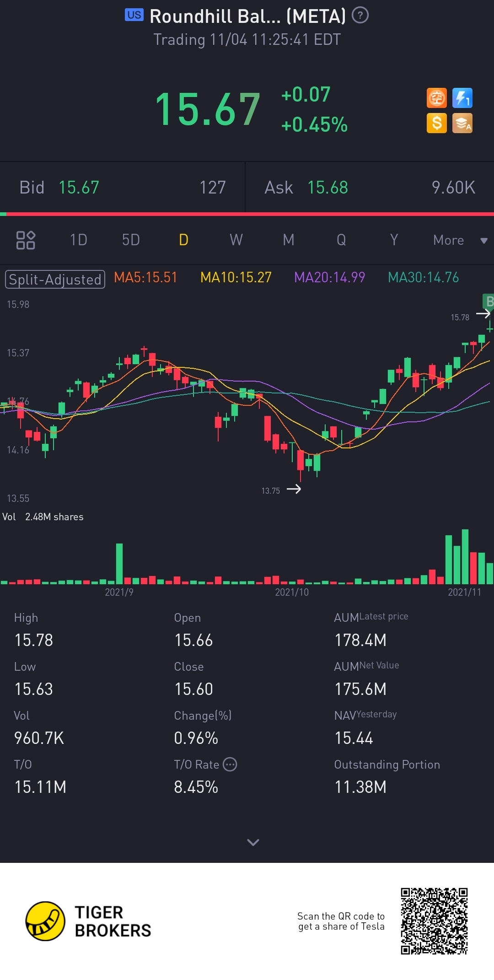Viewport: 494px width, 980px height.
Task: Open the More timeframes dropdown
Action: tap(460, 240)
